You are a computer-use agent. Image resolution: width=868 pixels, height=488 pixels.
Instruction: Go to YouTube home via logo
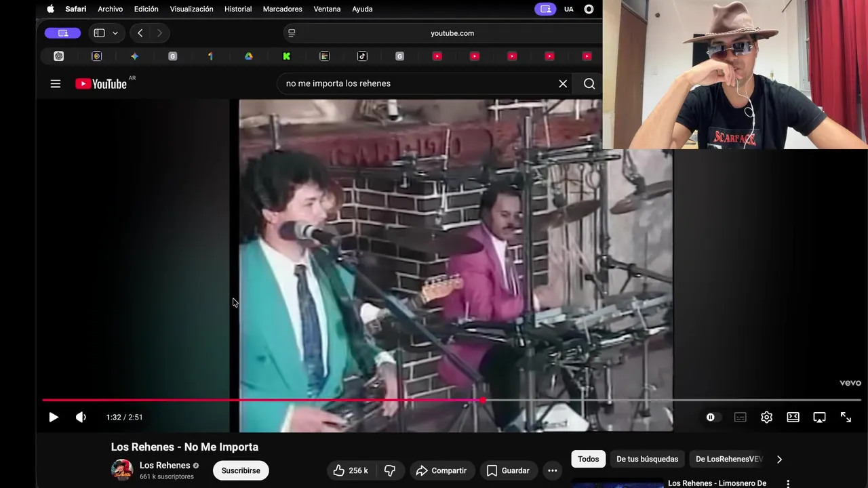coord(101,83)
